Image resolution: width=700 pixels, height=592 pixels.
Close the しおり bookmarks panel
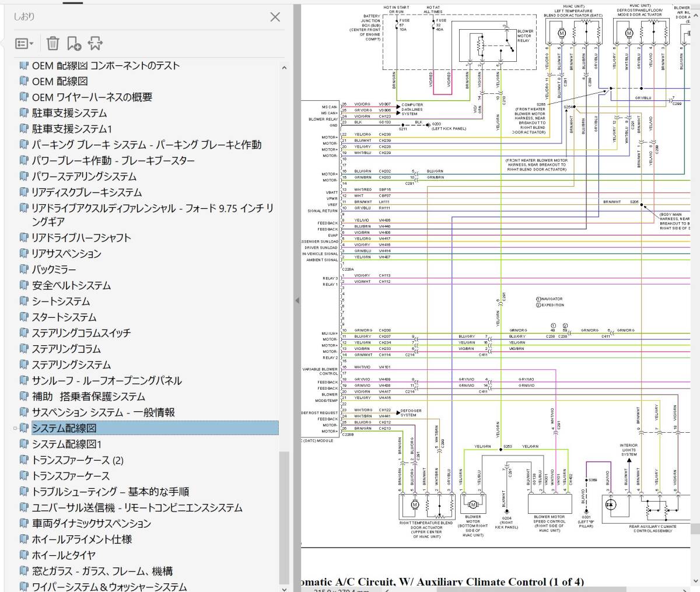(275, 17)
